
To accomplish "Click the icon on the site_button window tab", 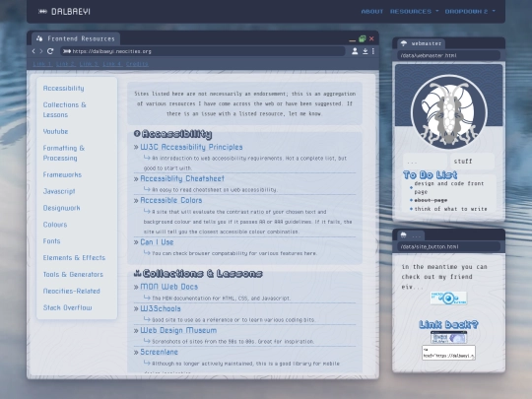I will (403, 234).
